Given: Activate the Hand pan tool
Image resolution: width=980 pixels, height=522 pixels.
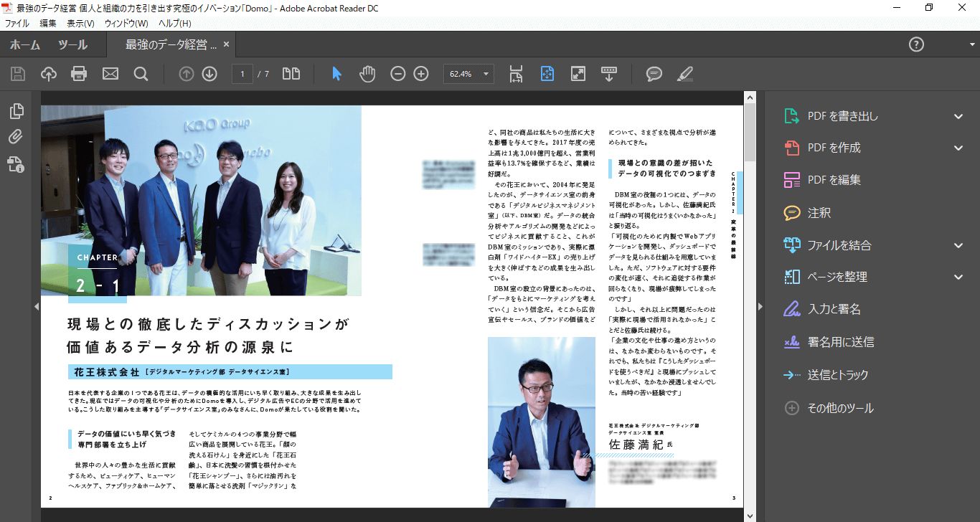Looking at the screenshot, I should [x=367, y=73].
